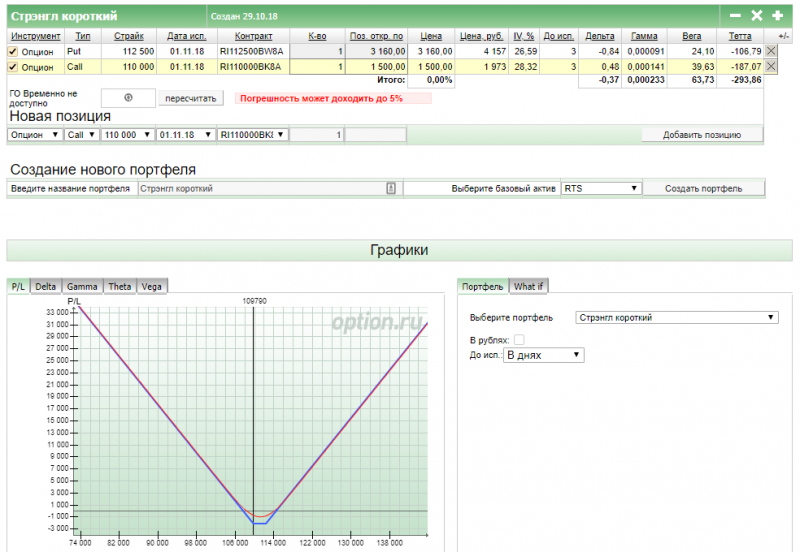Screen dimensions: 800x552
Task: Open the instrument type dropdown 'Опцион'
Action: pos(35,135)
